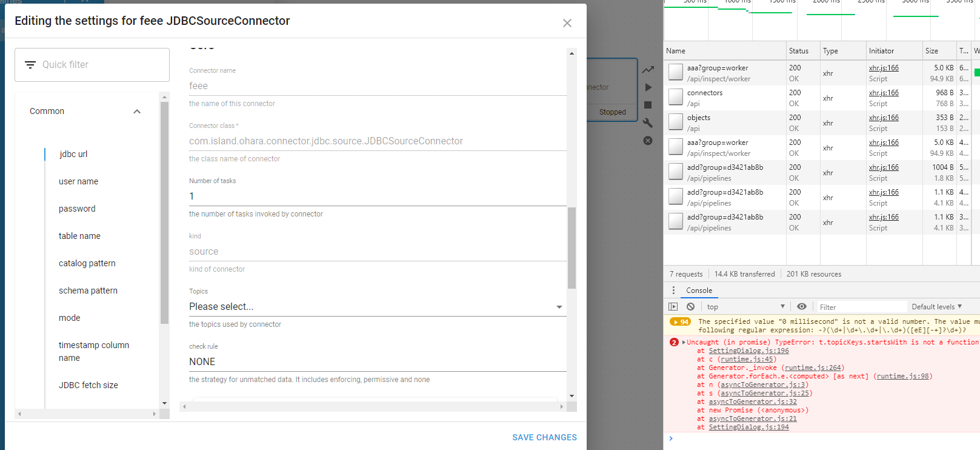
Task: Select mode setting
Action: [x=69, y=318]
